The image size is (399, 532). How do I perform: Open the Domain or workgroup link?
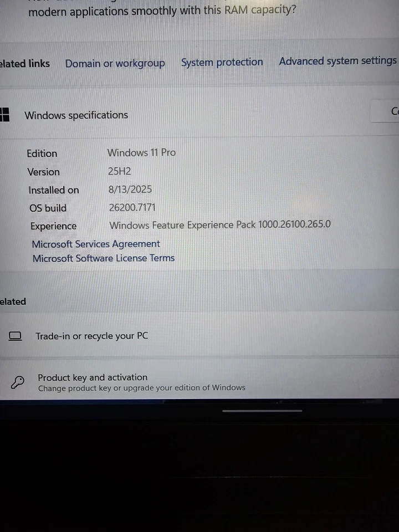click(x=115, y=63)
